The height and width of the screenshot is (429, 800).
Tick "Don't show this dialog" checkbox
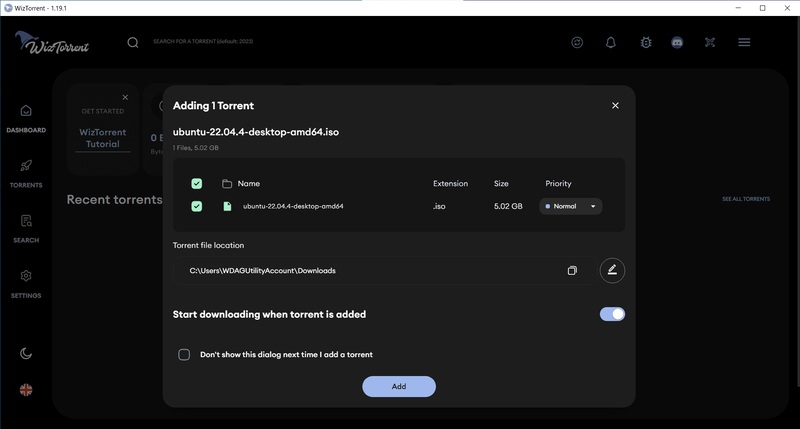pyautogui.click(x=184, y=354)
